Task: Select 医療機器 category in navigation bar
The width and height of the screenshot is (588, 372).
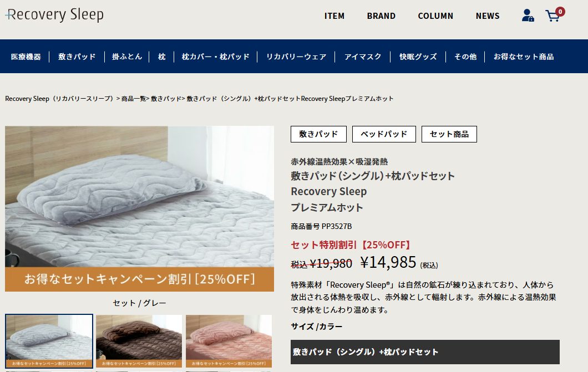Action: pos(26,57)
